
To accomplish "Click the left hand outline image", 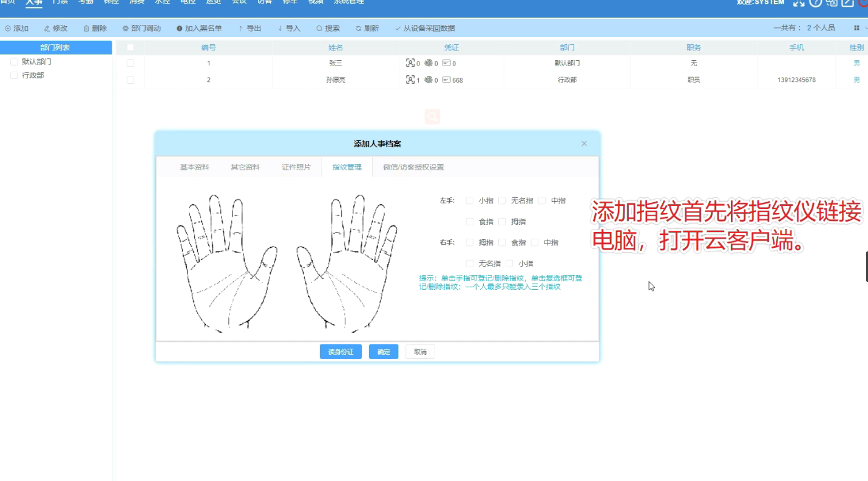I will point(227,263).
